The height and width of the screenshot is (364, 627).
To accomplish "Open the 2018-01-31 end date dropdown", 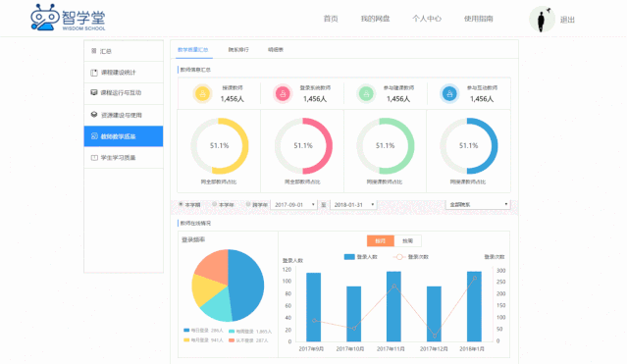I will click(353, 204).
